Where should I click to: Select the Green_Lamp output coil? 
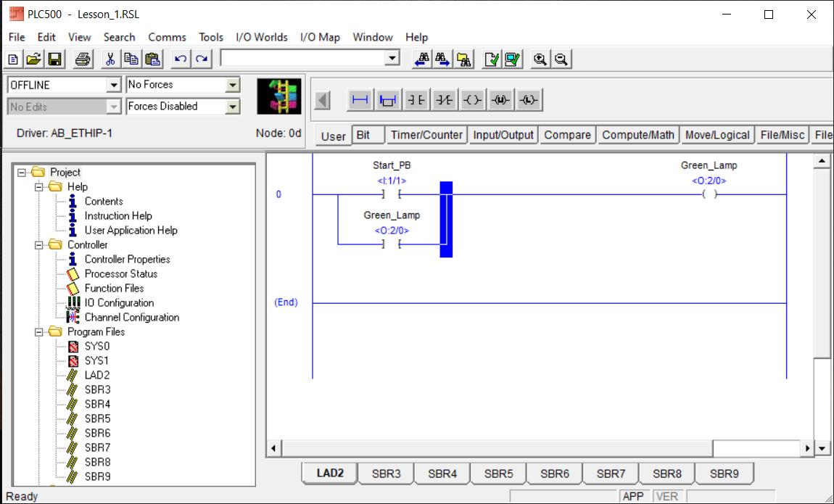[x=709, y=194]
